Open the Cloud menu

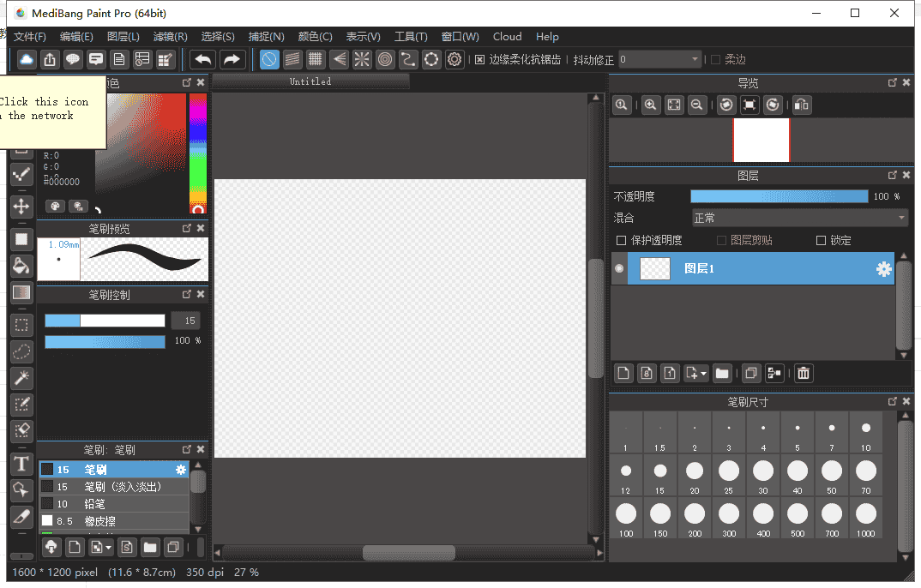[x=507, y=37]
